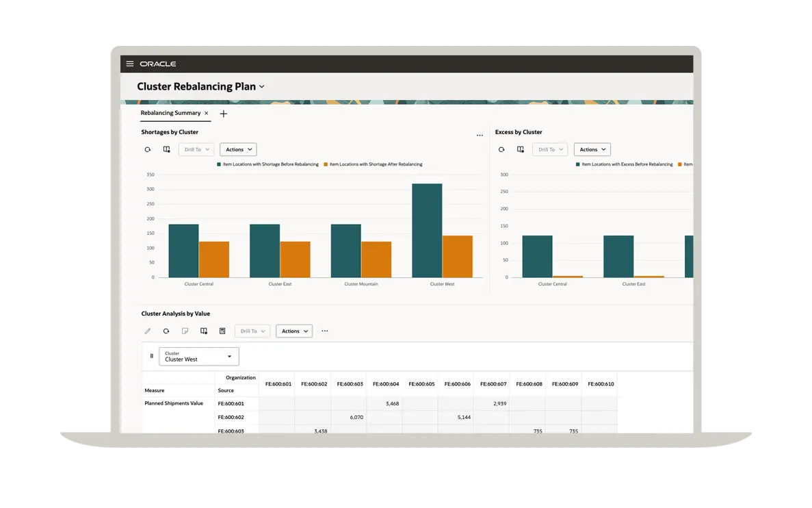Screen dimensions: 812x508
Task: Open Drill To in Shortages by Cluster
Action: point(196,149)
